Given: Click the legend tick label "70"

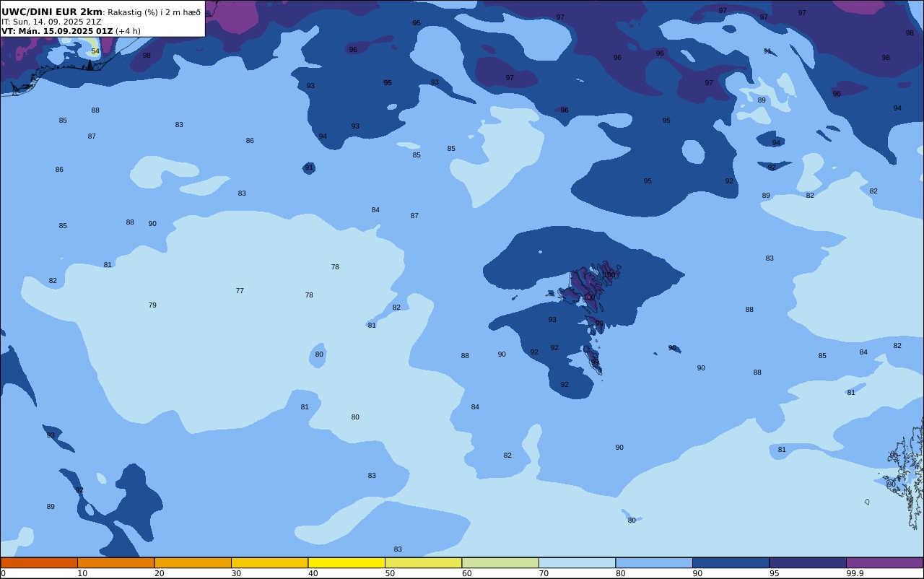Looking at the screenshot, I should click(x=544, y=573).
